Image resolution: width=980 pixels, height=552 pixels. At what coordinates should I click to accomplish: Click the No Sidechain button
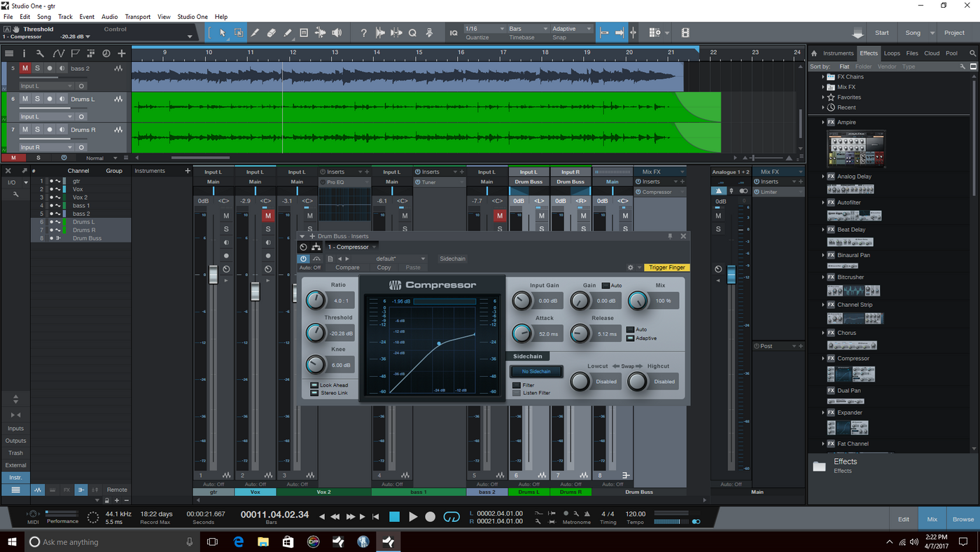click(x=536, y=371)
